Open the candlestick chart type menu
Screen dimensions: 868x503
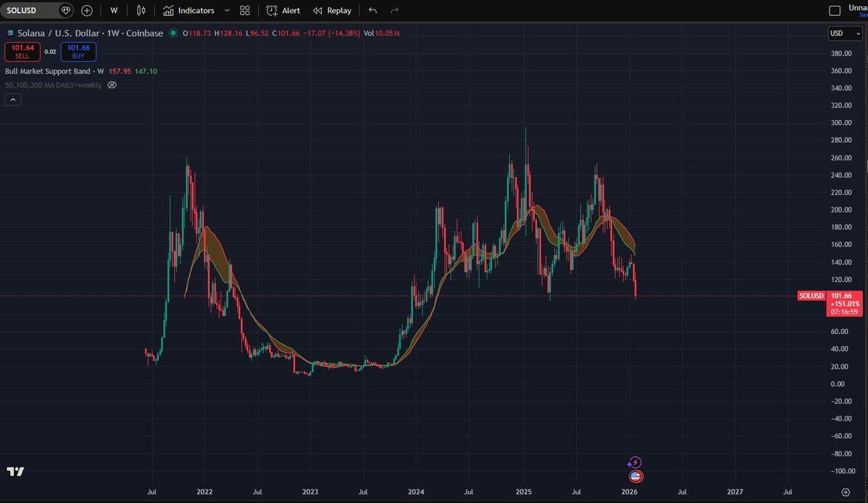(x=141, y=11)
